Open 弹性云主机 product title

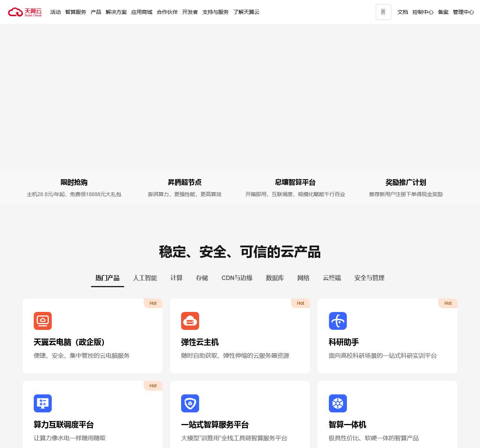point(200,342)
